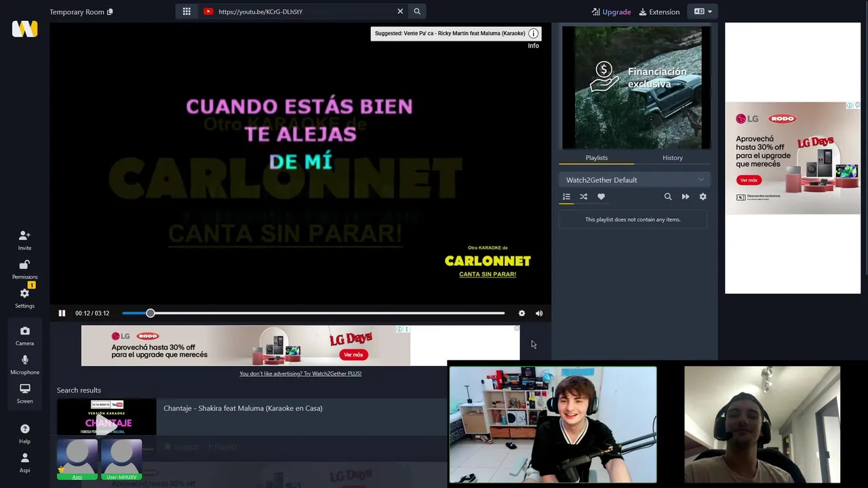This screenshot has height=488, width=868.
Task: Open the layout dropdown in top bar
Action: (703, 12)
